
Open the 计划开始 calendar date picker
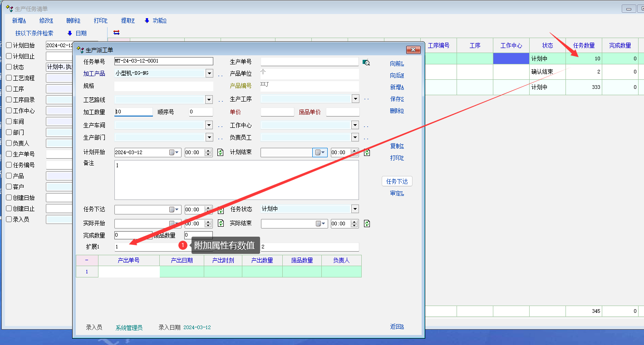[x=174, y=153]
